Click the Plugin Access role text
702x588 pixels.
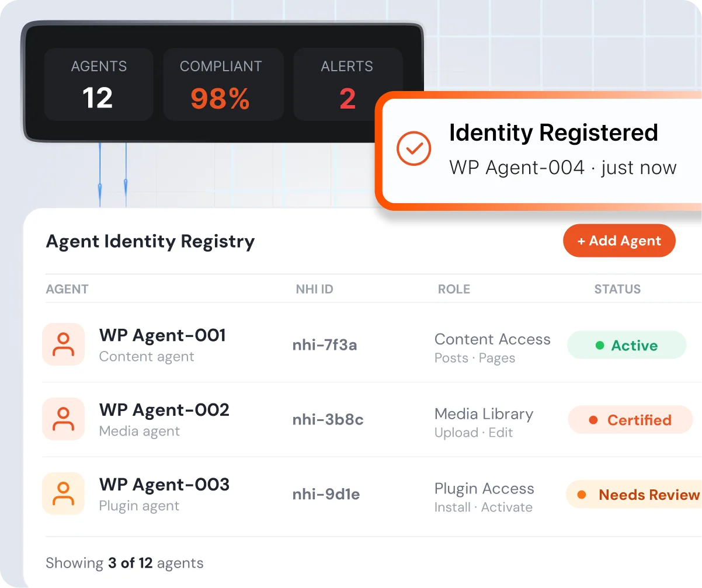[x=484, y=489]
